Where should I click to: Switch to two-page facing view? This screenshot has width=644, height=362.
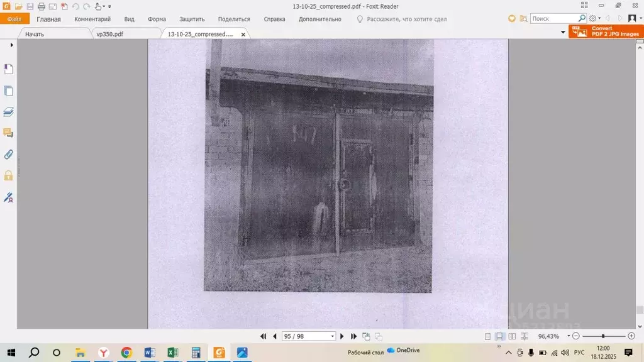512,336
